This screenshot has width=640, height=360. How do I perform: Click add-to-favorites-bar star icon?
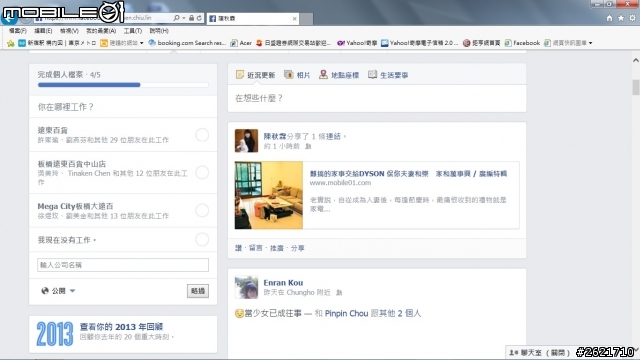click(11, 43)
